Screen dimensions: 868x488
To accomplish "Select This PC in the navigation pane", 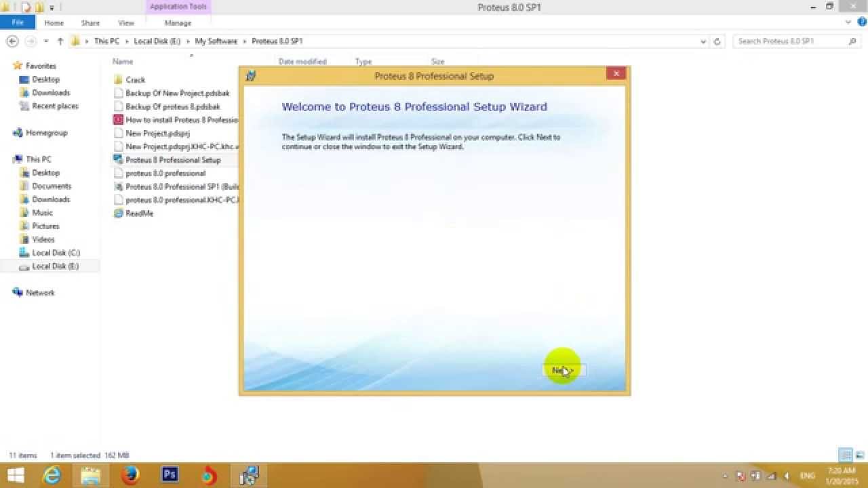I will (38, 159).
